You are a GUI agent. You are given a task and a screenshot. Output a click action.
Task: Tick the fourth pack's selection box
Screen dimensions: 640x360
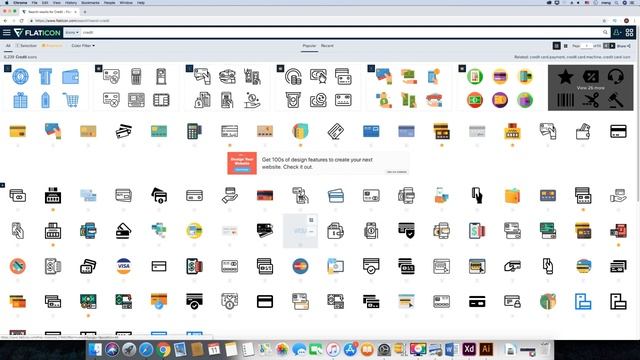[x=280, y=68]
